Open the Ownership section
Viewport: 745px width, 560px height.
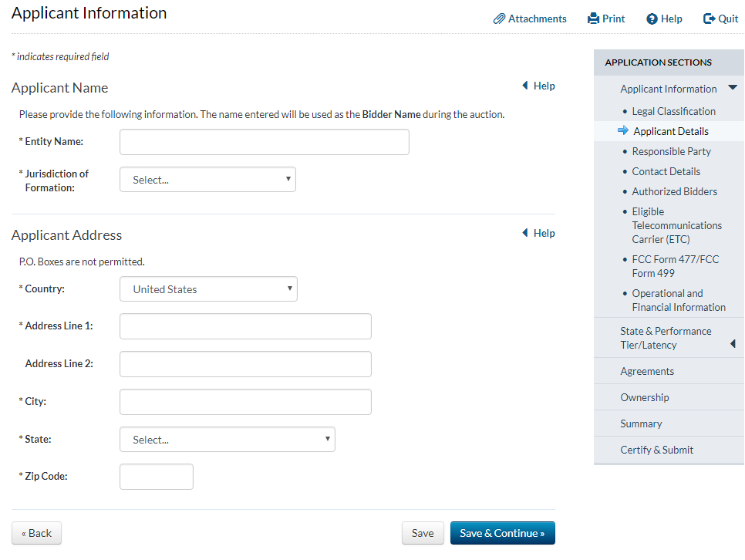coord(644,397)
